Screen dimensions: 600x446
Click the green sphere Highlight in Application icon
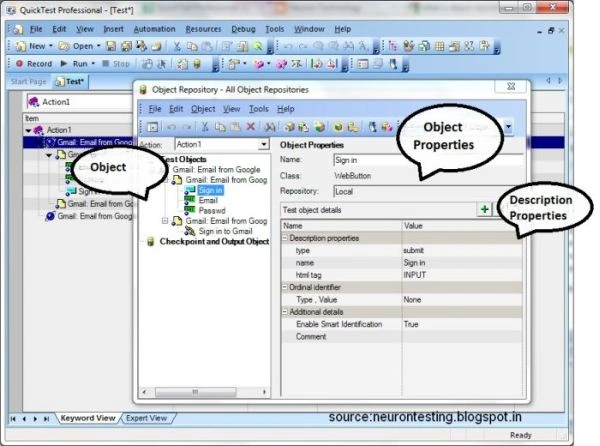(x=338, y=127)
